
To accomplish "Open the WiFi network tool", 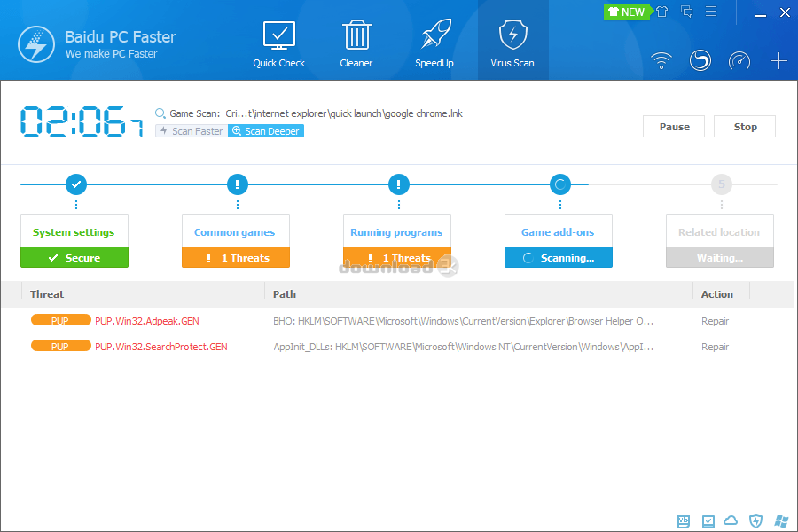I will tap(661, 60).
